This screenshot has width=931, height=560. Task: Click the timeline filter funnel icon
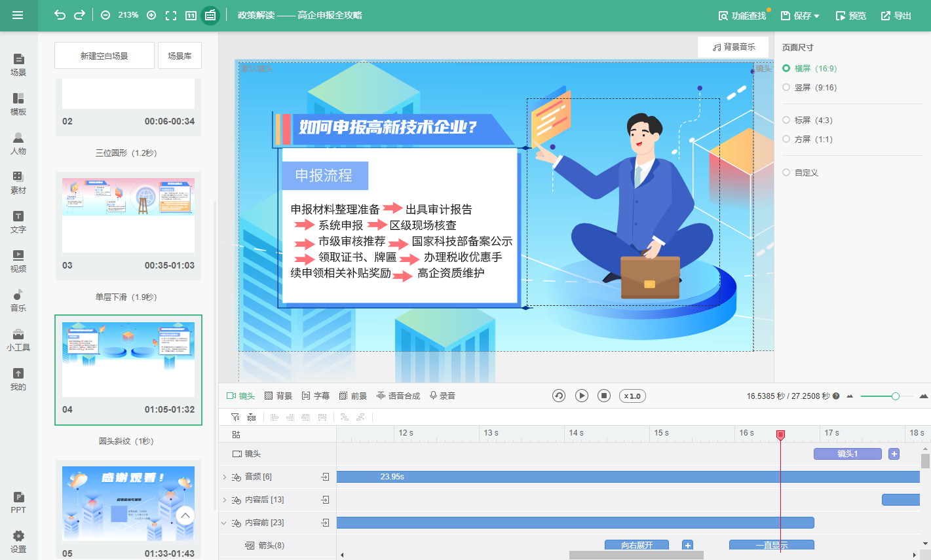235,417
